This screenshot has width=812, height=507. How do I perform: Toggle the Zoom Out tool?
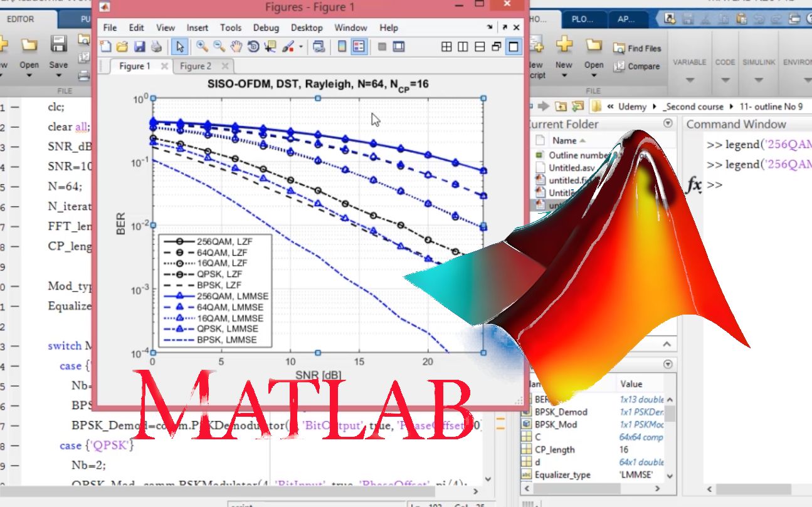[219, 46]
